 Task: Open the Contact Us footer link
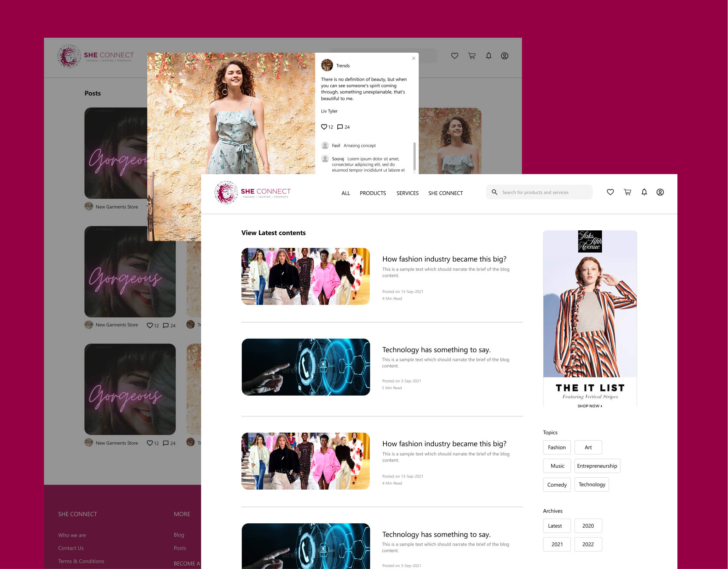tap(71, 548)
